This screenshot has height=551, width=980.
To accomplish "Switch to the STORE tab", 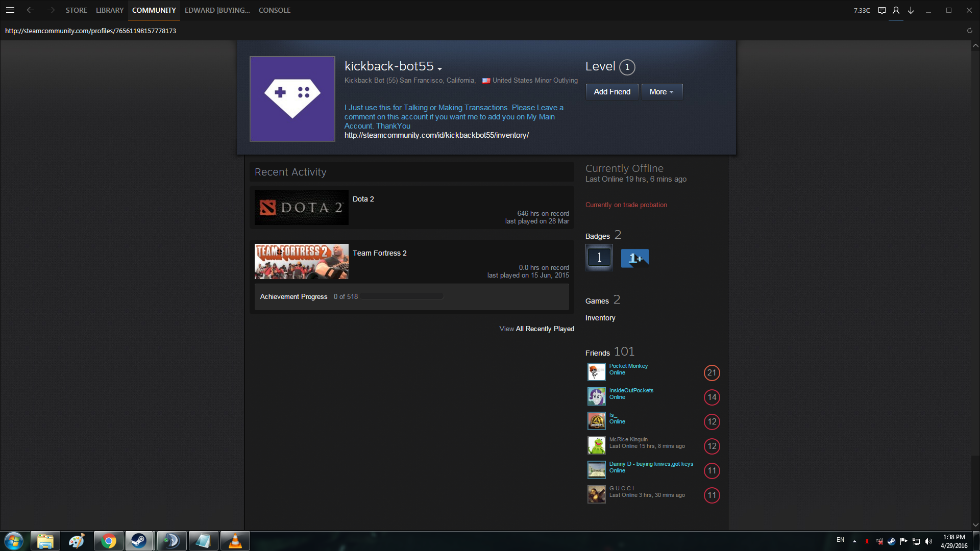I will [x=76, y=10].
